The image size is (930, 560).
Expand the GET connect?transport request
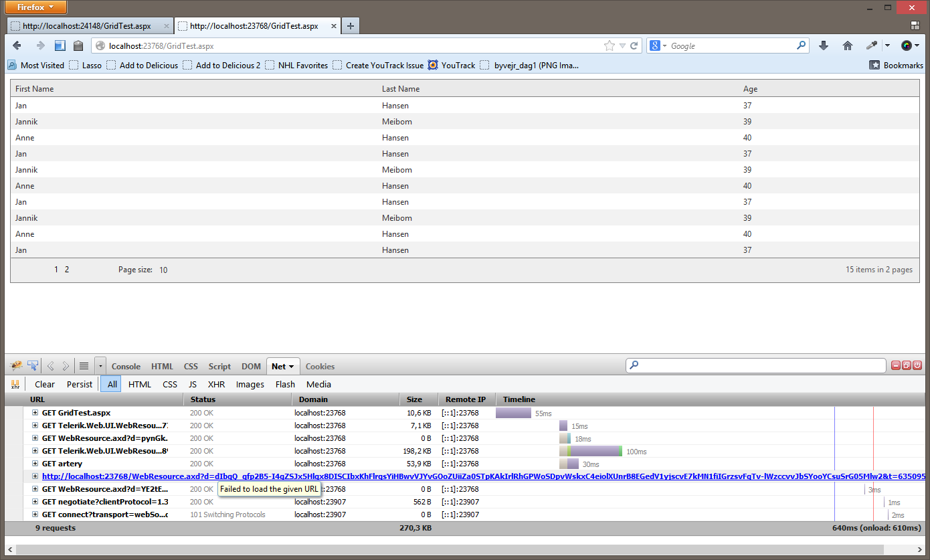[35, 515]
